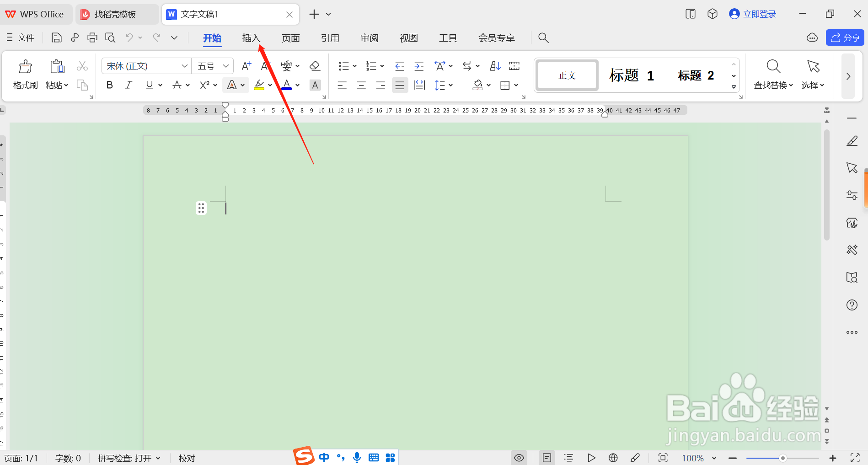Open the File (文件) menu
The height and width of the screenshot is (465, 868).
point(21,38)
